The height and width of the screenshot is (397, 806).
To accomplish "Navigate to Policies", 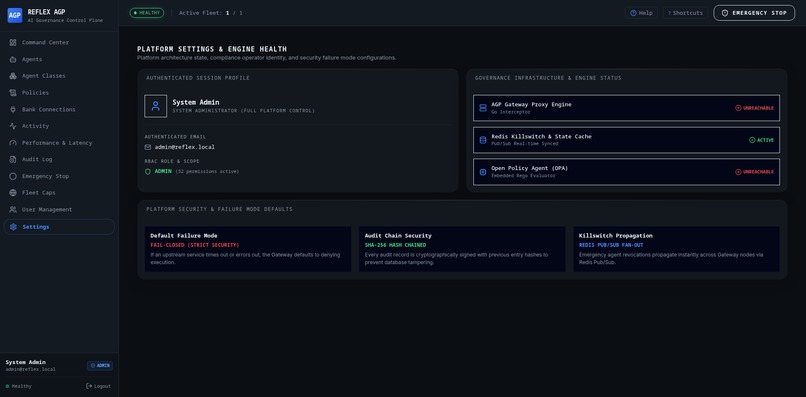I will click(59, 93).
